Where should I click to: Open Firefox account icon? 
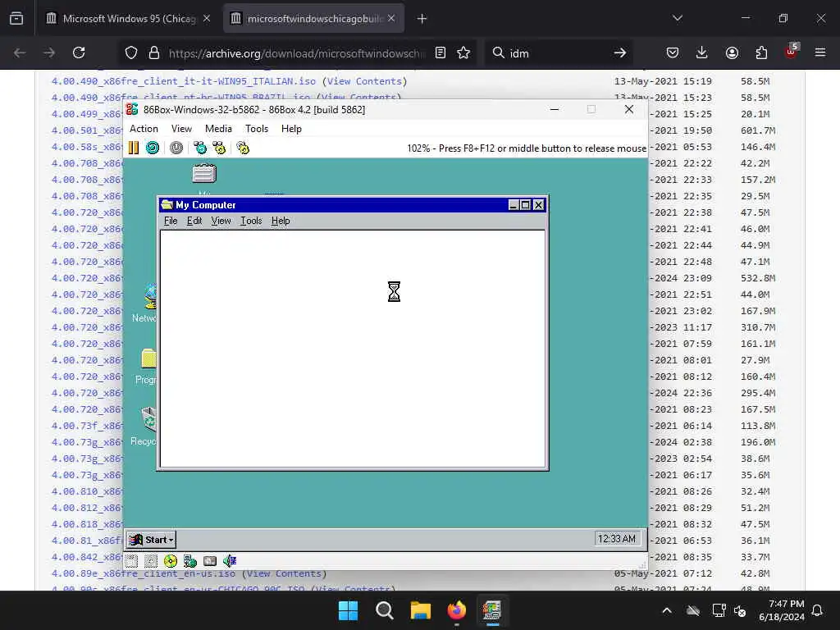pos(732,52)
